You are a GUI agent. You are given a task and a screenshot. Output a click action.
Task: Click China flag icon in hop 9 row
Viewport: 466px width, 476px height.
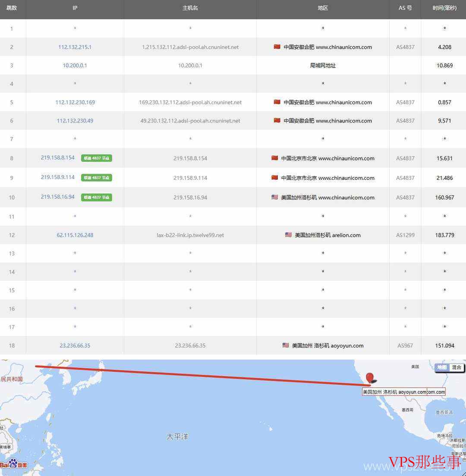274,178
